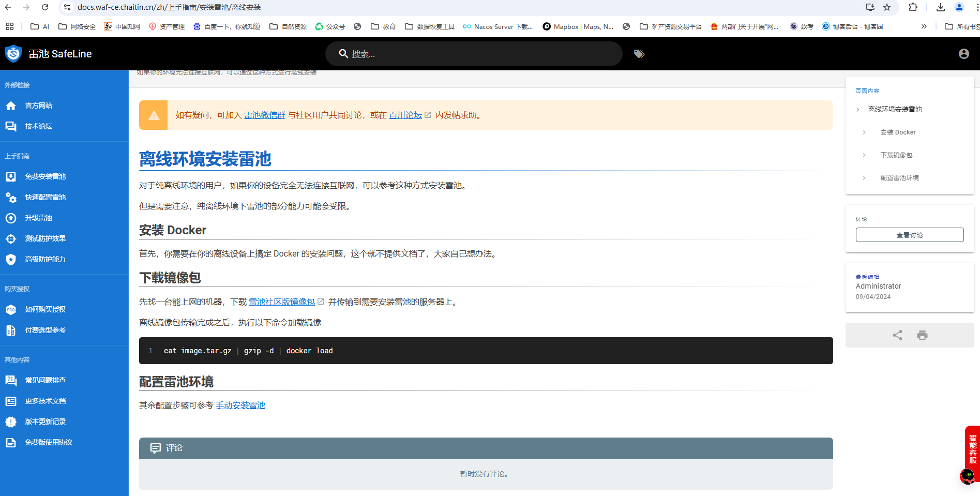This screenshot has width=980, height=496.
Task: Click the docker load code block
Action: click(486, 351)
